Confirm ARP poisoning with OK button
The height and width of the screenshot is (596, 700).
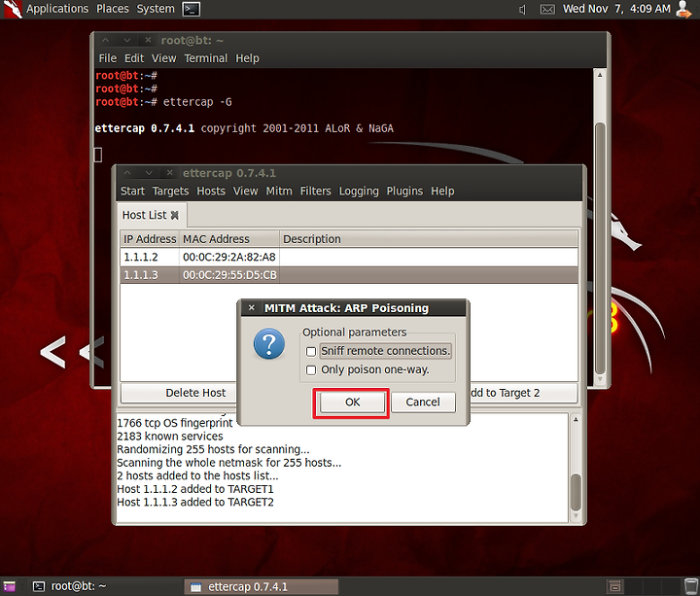coord(352,403)
